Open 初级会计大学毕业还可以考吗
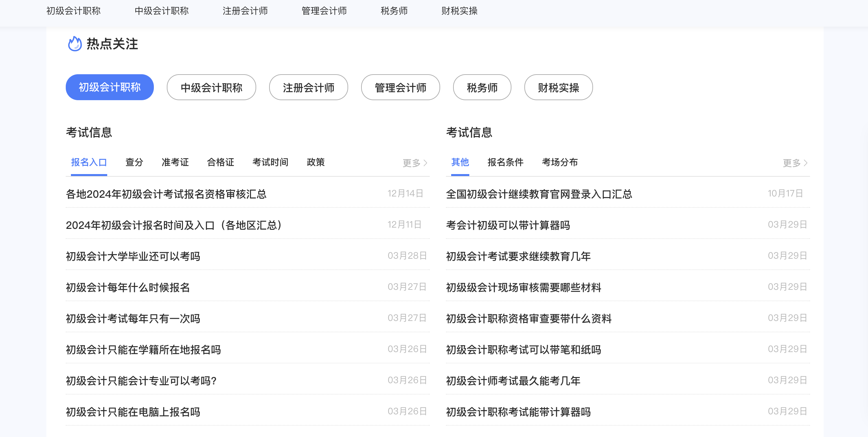Image resolution: width=868 pixels, height=437 pixels. pyautogui.click(x=133, y=257)
